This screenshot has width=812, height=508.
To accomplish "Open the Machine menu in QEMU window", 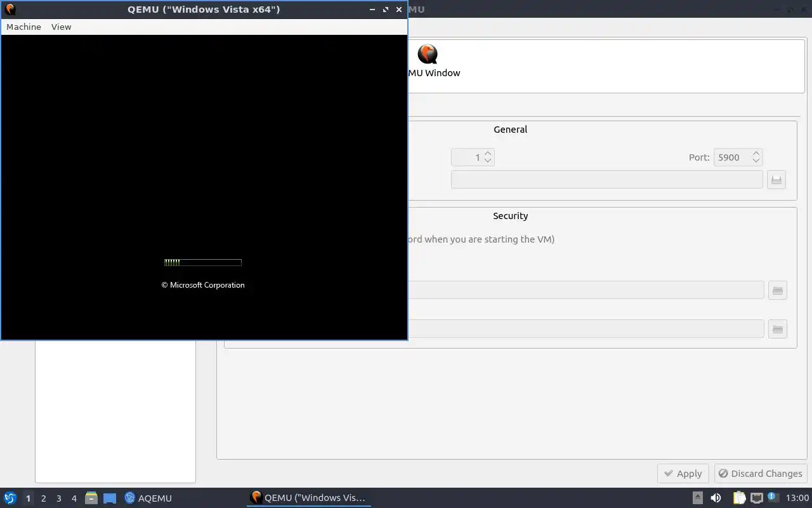I will (23, 27).
